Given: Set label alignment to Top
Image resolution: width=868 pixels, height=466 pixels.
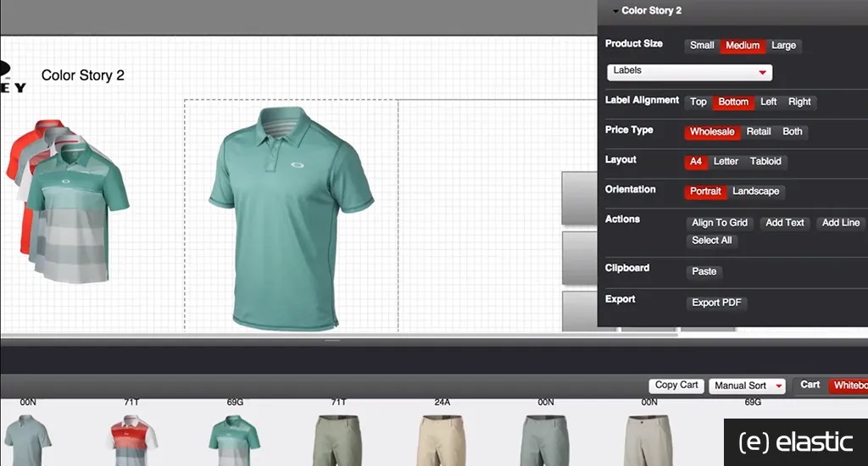Looking at the screenshot, I should (x=698, y=102).
